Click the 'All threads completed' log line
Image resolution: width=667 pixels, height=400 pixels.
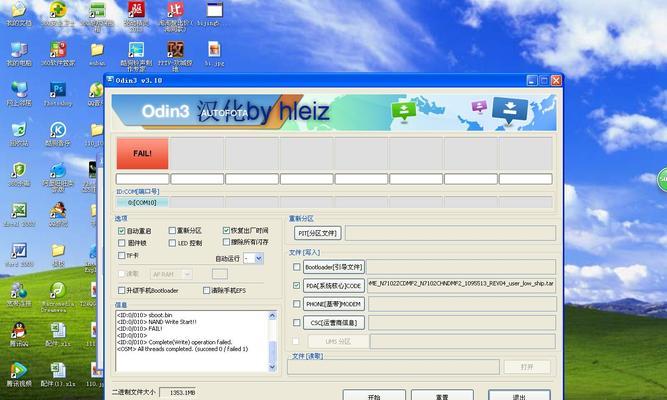click(x=182, y=349)
